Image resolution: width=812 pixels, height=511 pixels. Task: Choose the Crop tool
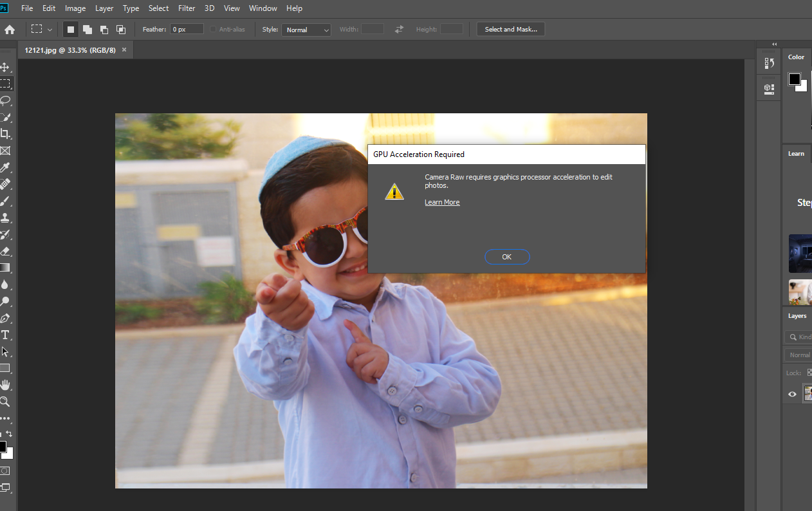(5, 134)
